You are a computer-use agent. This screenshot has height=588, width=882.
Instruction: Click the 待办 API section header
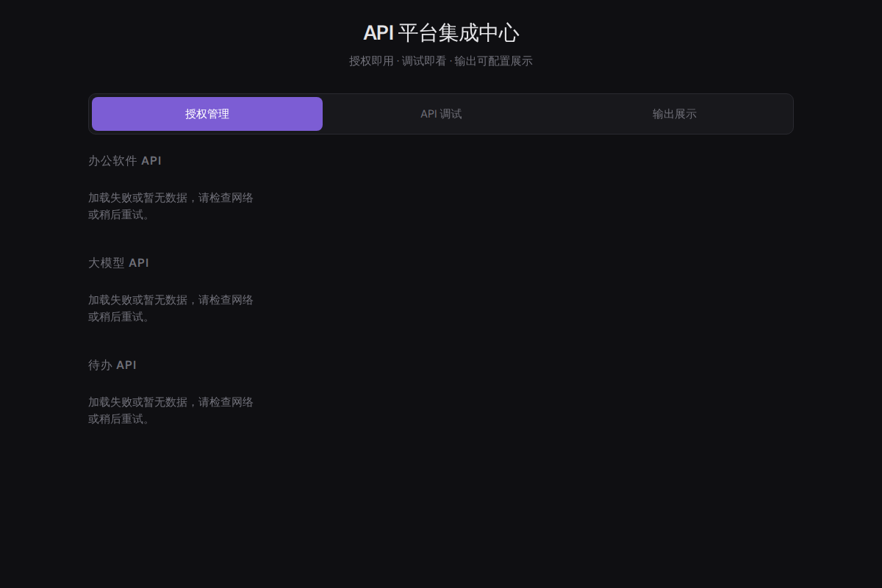(112, 365)
